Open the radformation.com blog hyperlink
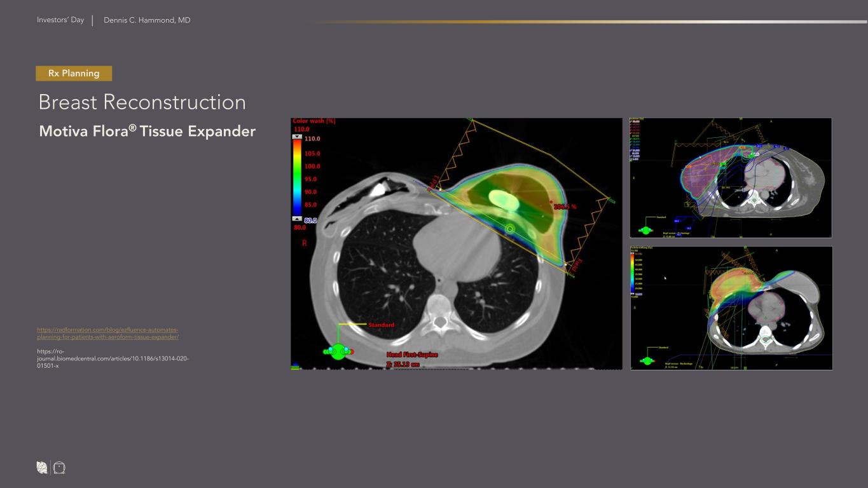Image resolution: width=868 pixels, height=488 pixels. 107,333
